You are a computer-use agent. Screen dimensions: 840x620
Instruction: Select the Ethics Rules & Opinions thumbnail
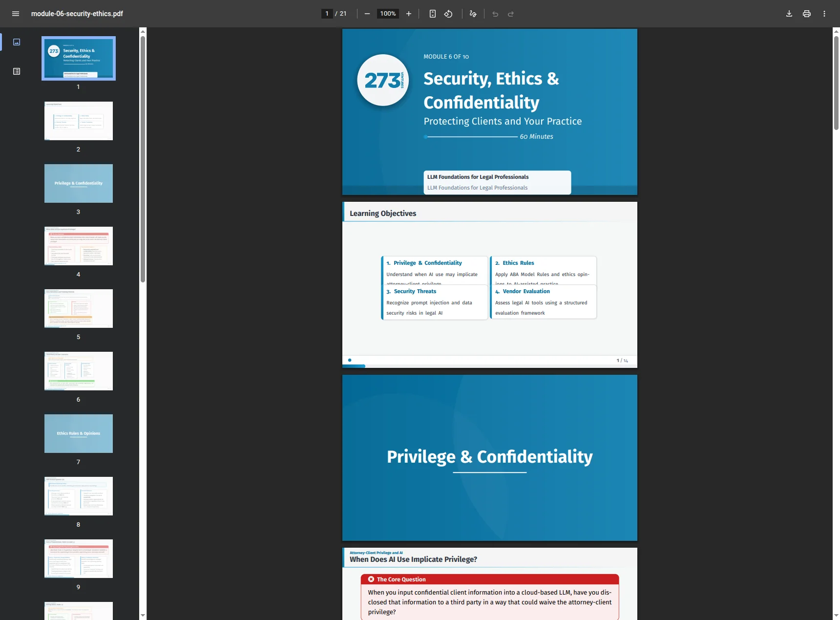[78, 433]
